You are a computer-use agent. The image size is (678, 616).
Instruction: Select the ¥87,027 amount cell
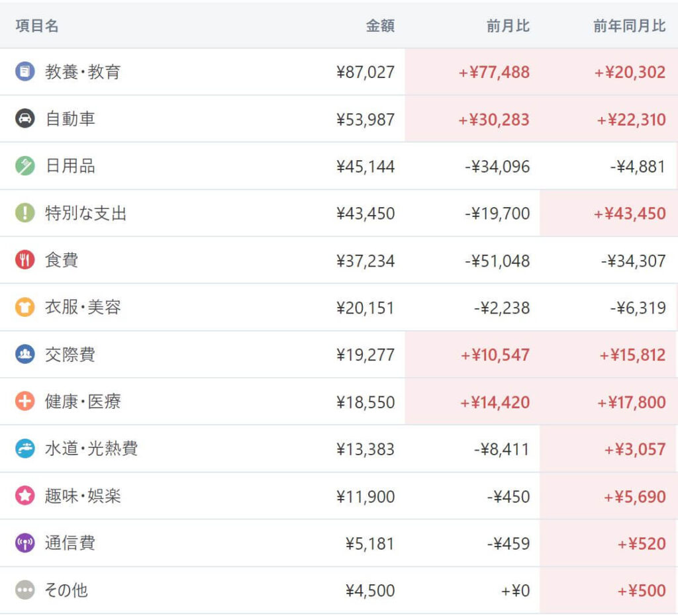pos(365,72)
